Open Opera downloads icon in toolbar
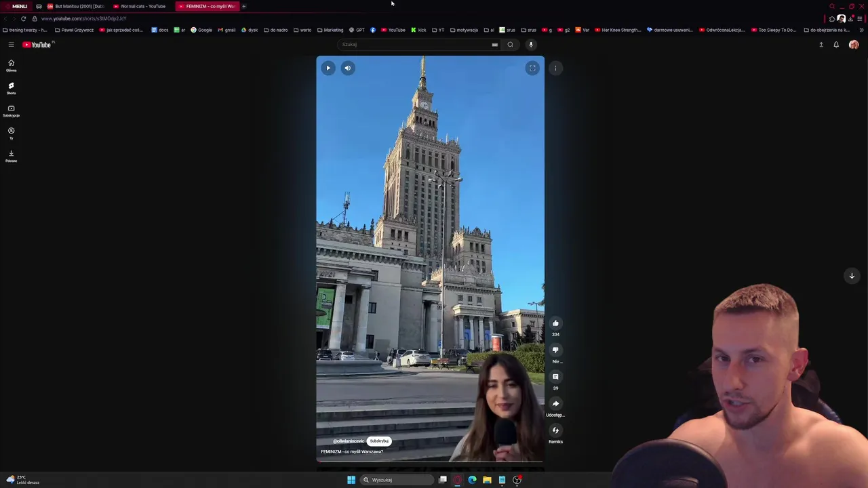868x488 pixels. (850, 18)
